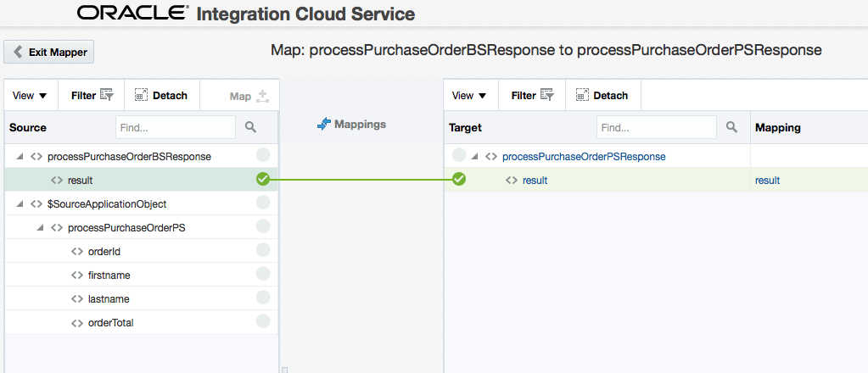Select the orderTotal source element
The height and width of the screenshot is (373, 868).
110,323
